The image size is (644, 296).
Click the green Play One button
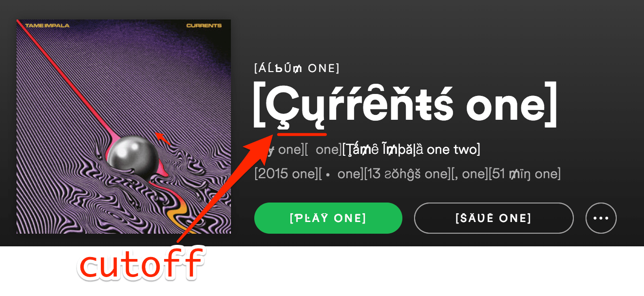pos(328,218)
